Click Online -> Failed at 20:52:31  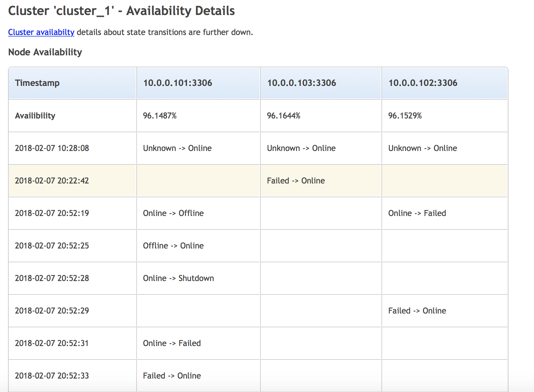pyautogui.click(x=172, y=343)
